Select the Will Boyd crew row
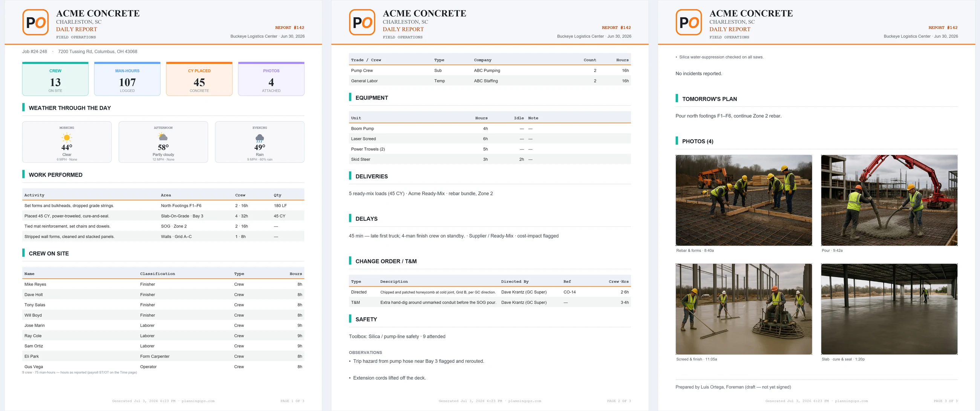Image resolution: width=980 pixels, height=411 pixels. pyautogui.click(x=163, y=315)
